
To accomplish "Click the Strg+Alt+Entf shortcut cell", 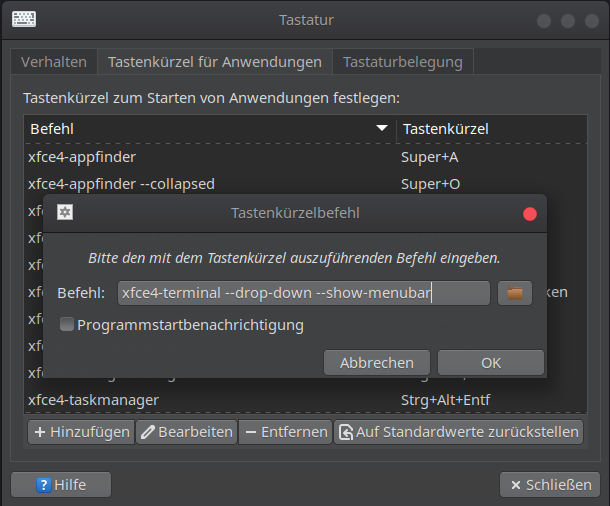I will pos(445,400).
